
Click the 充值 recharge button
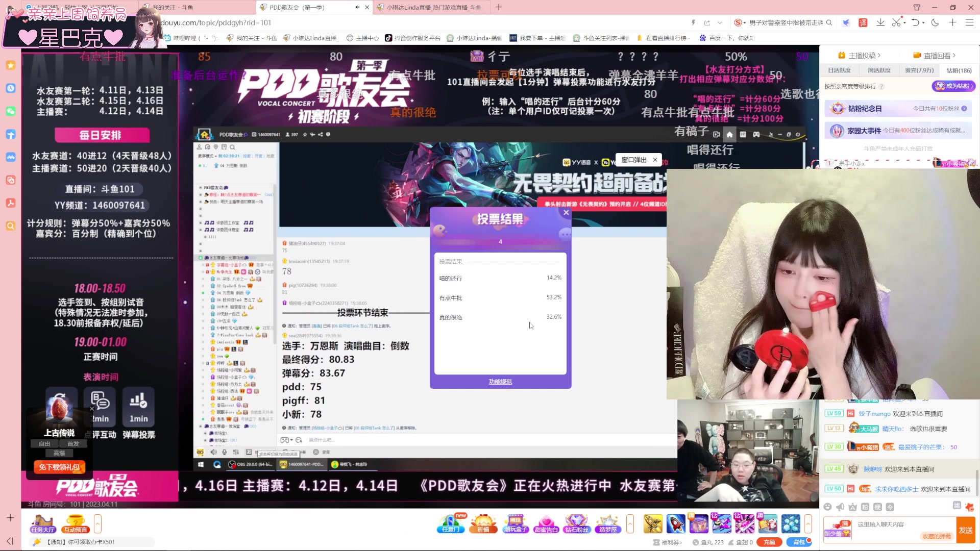tap(769, 542)
